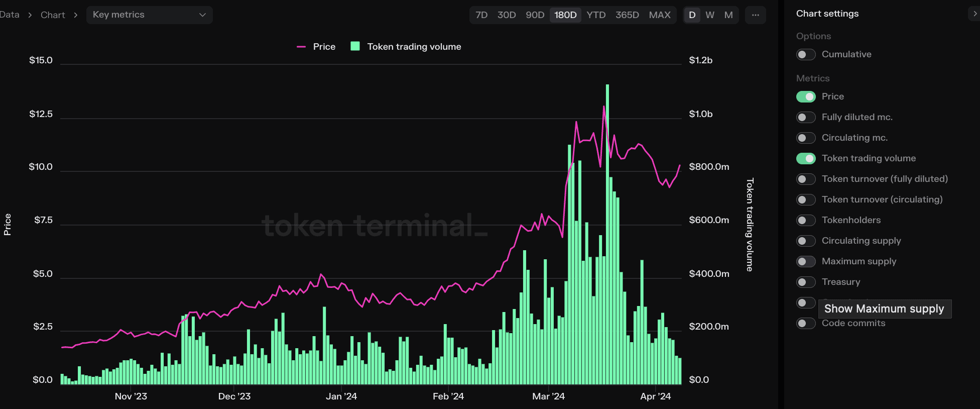Viewport: 980px width, 409px height.
Task: Open the Key metrics dropdown
Action: [150, 15]
